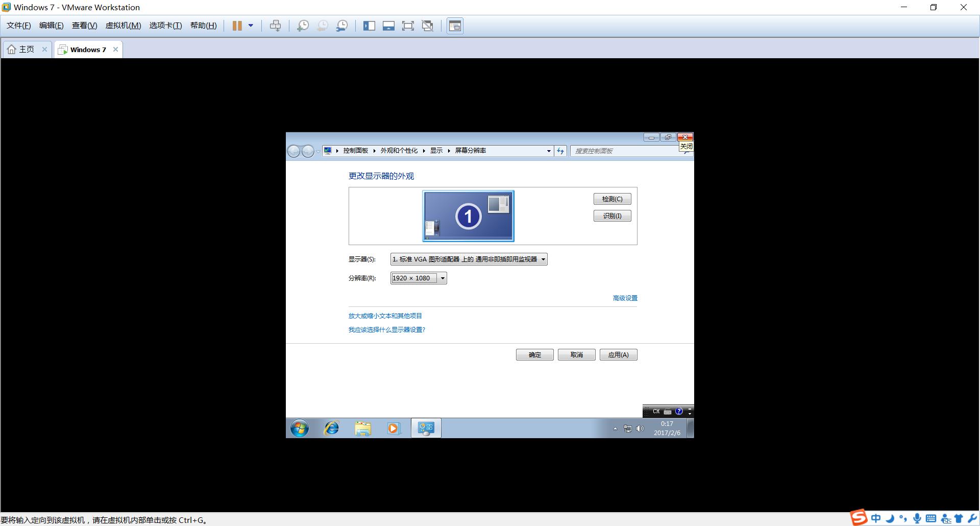Send Ctrl+Alt+Del to the virtual machine

tap(275, 26)
